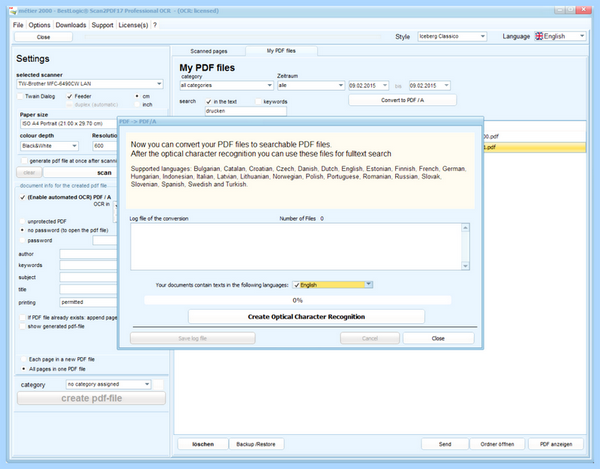The height and width of the screenshot is (469, 600).
Task: Click the Convert to PDF / A button
Action: point(403,100)
